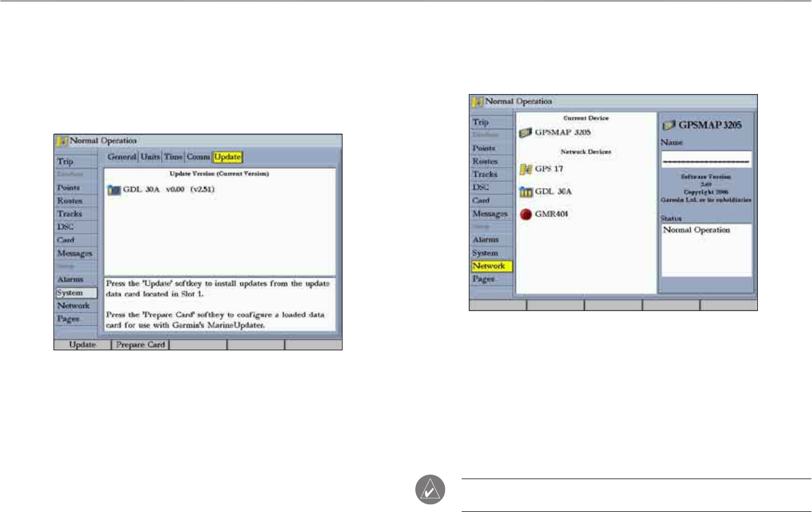812x512 pixels.
Task: Open Routes tab in the Network screen
Action: [x=491, y=161]
